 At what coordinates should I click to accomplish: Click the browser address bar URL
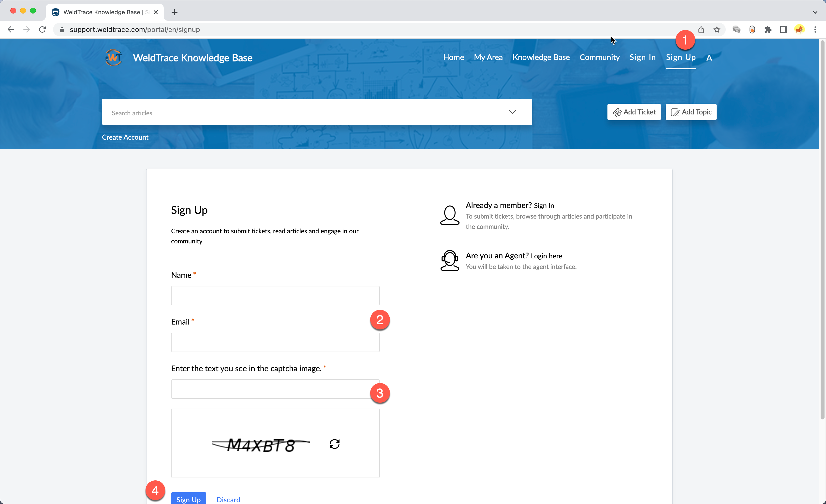point(135,30)
